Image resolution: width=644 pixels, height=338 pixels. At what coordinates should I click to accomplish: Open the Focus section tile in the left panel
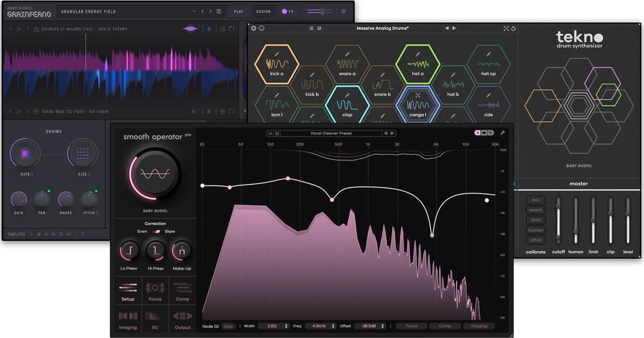155,291
